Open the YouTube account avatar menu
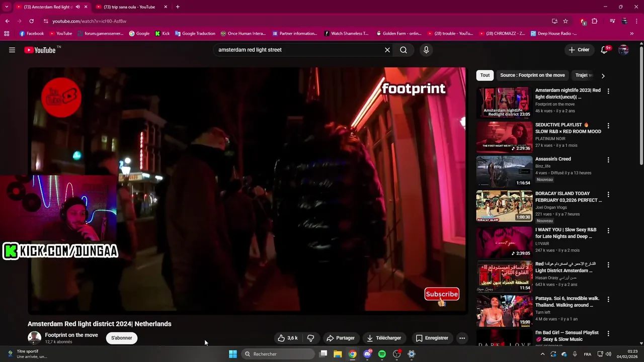Image resolution: width=644 pixels, height=362 pixels. tap(623, 50)
